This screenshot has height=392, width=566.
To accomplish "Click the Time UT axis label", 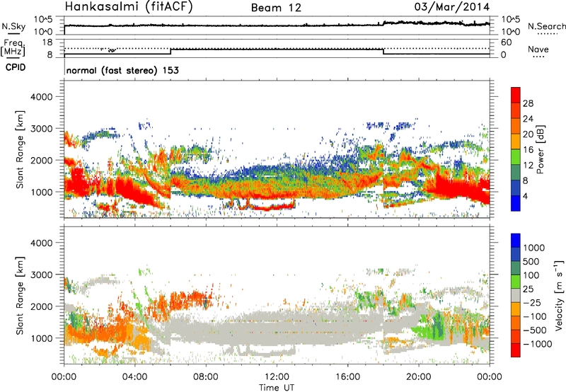I will 277,388.
